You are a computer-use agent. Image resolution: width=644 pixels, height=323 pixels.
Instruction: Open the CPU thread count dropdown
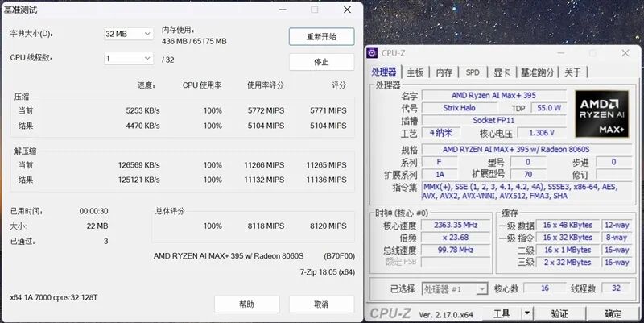(129, 58)
